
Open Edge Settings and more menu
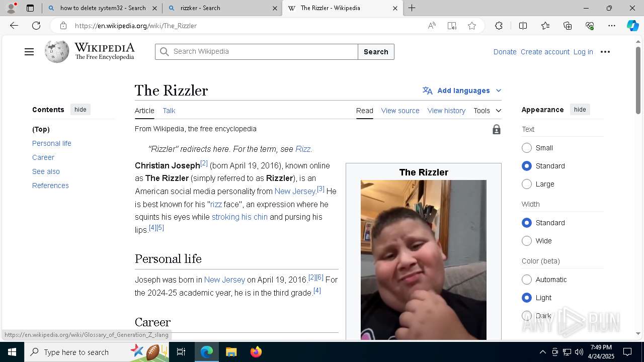[x=612, y=26]
